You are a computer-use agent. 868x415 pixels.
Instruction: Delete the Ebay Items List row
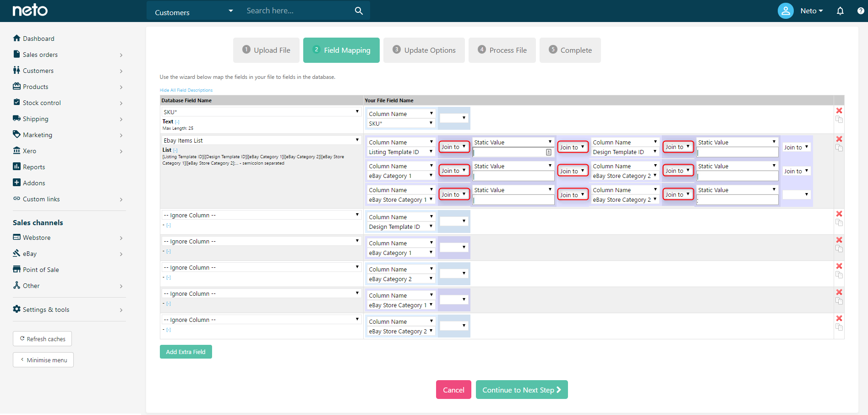839,139
